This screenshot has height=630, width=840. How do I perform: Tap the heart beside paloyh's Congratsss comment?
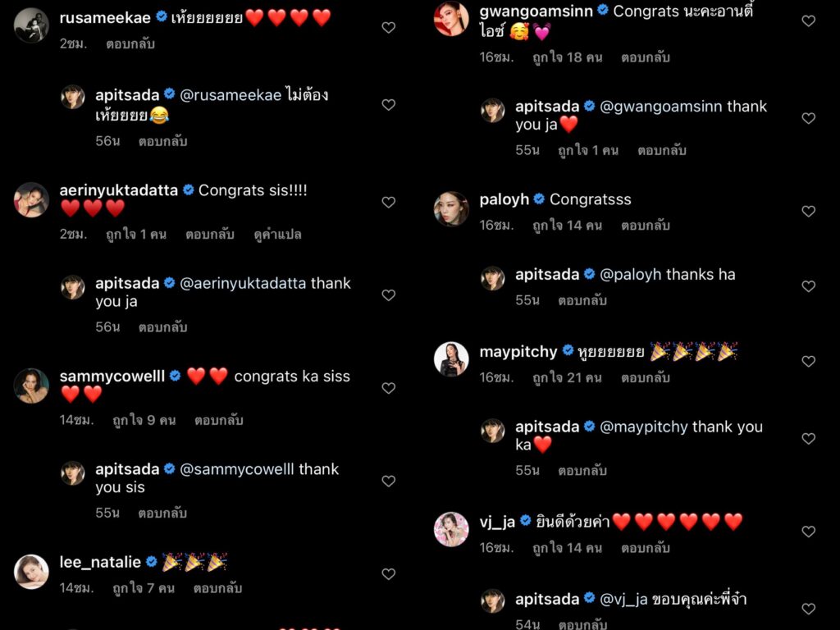(x=808, y=211)
